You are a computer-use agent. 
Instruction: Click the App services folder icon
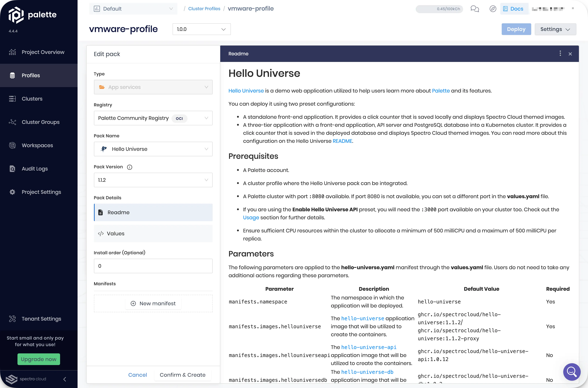(102, 87)
